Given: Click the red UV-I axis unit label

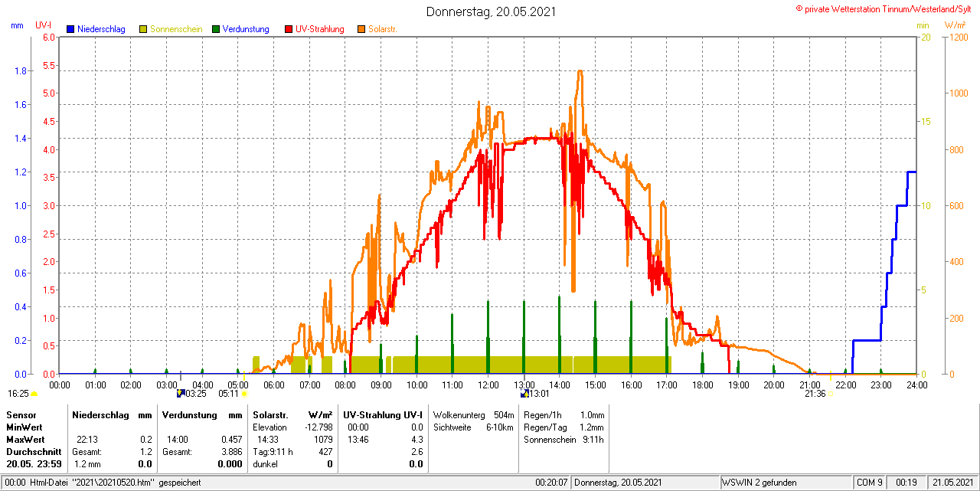Looking at the screenshot, I should coord(44,25).
